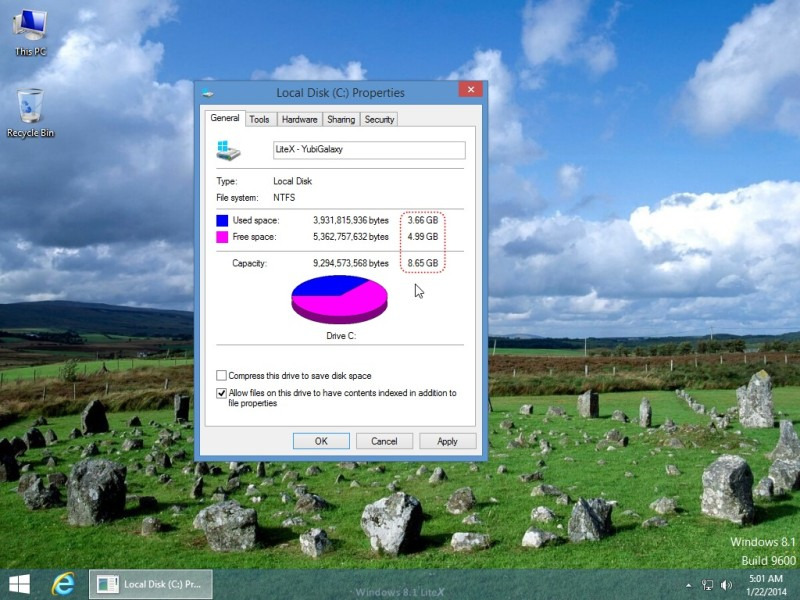Enable Compress this drive checkbox
Image resolution: width=800 pixels, height=600 pixels.
(221, 376)
